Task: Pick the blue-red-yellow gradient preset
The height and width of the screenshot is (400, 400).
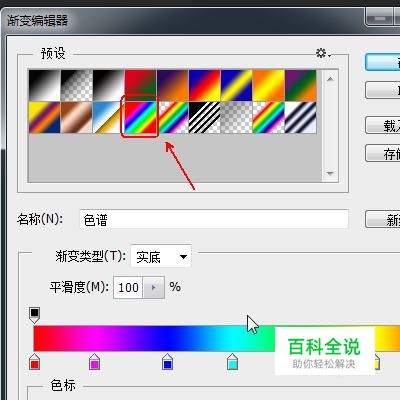Action: pyautogui.click(x=205, y=85)
